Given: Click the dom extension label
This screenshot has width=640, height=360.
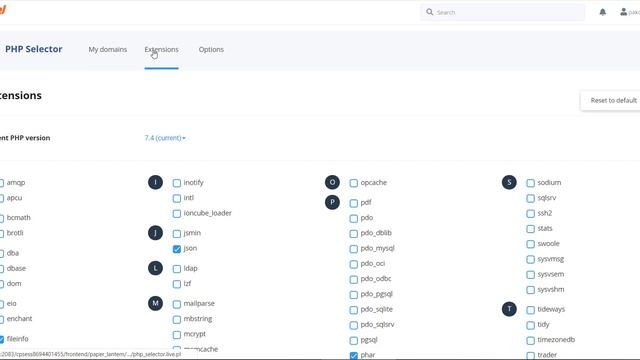Looking at the screenshot, I should pyautogui.click(x=14, y=284).
